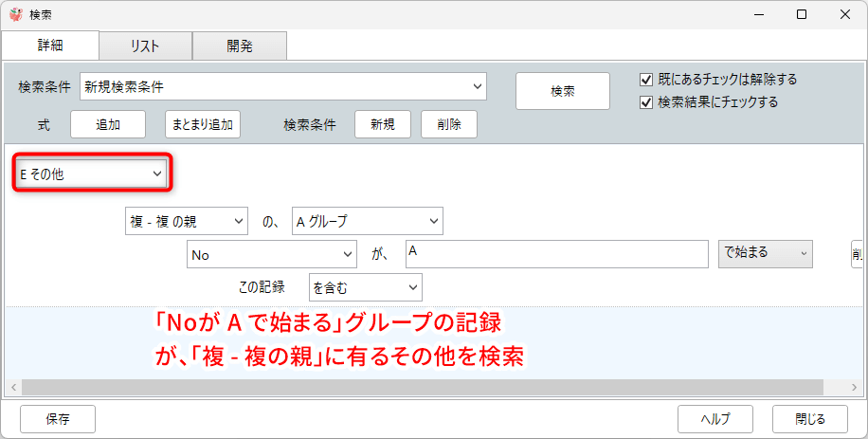Click the app icon in title bar
Image resolution: width=868 pixels, height=439 pixels.
tap(15, 14)
